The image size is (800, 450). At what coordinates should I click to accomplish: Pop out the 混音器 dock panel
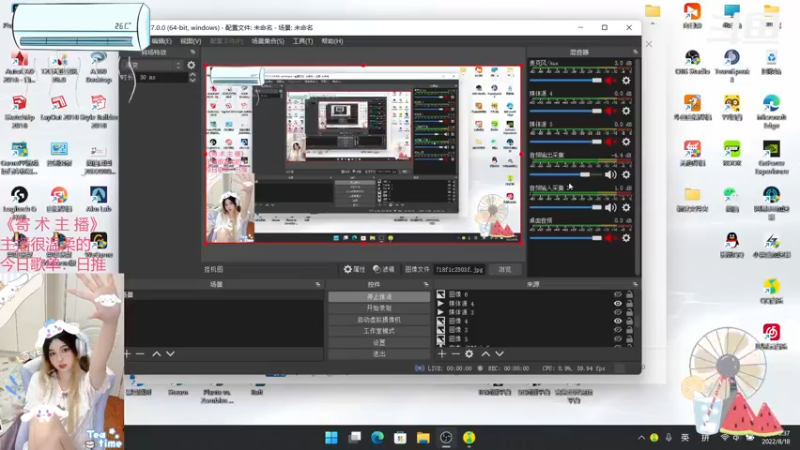635,52
